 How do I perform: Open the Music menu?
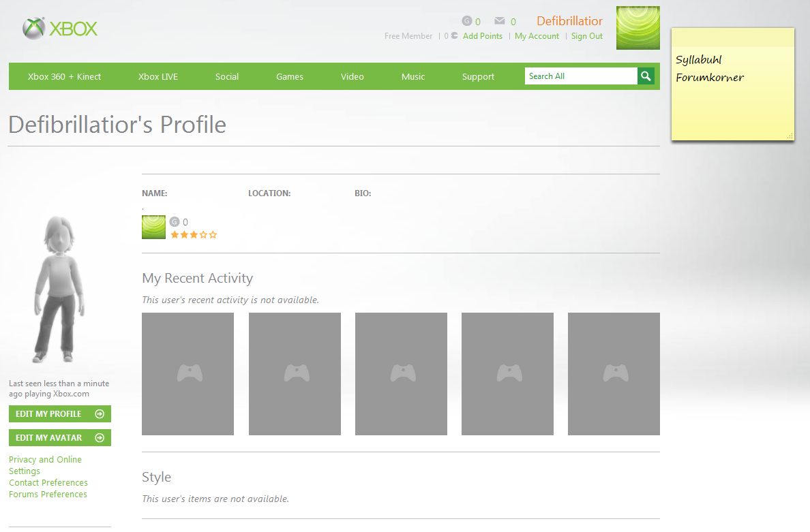pos(413,76)
